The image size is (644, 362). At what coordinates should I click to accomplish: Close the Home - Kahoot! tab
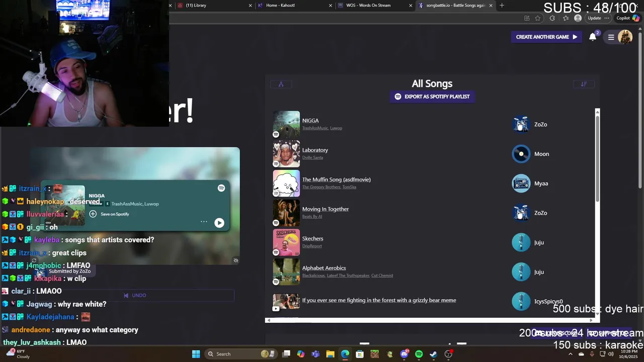[x=331, y=6]
